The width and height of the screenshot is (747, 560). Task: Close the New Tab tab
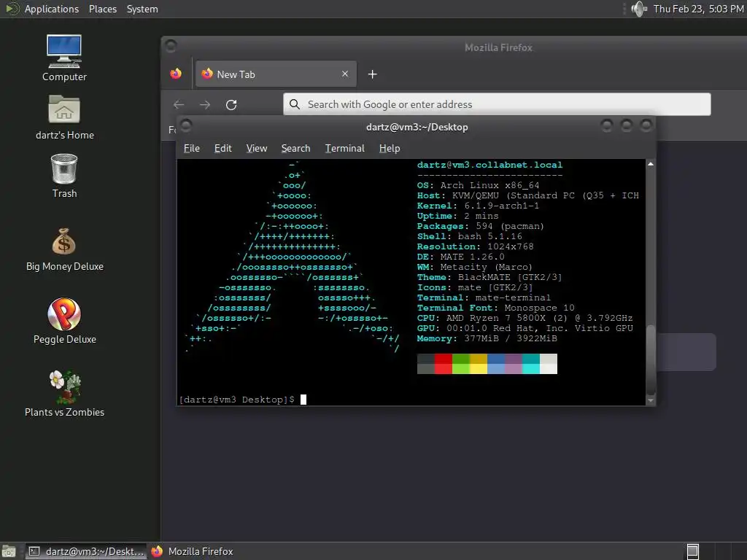click(345, 74)
